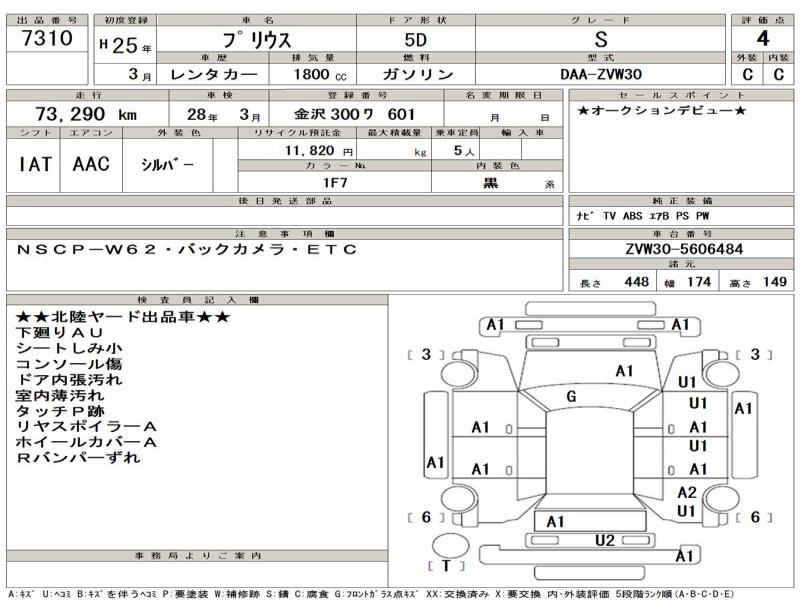The image size is (800, 600).
Task: Click the spare tire T symbol
Action: 442,565
